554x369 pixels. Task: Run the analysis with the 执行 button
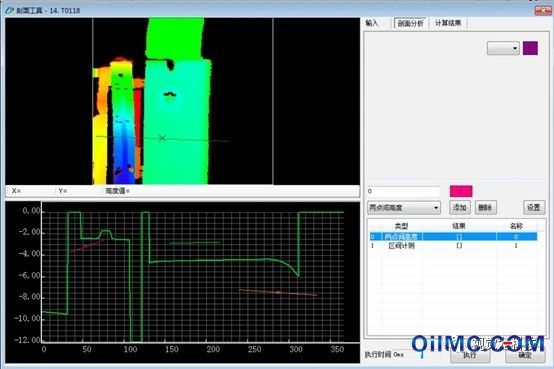point(470,355)
